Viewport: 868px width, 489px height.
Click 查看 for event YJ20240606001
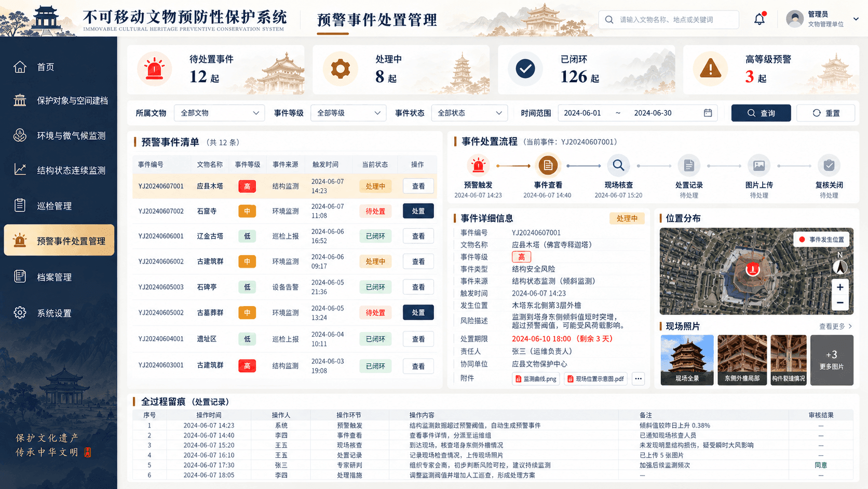tap(418, 236)
